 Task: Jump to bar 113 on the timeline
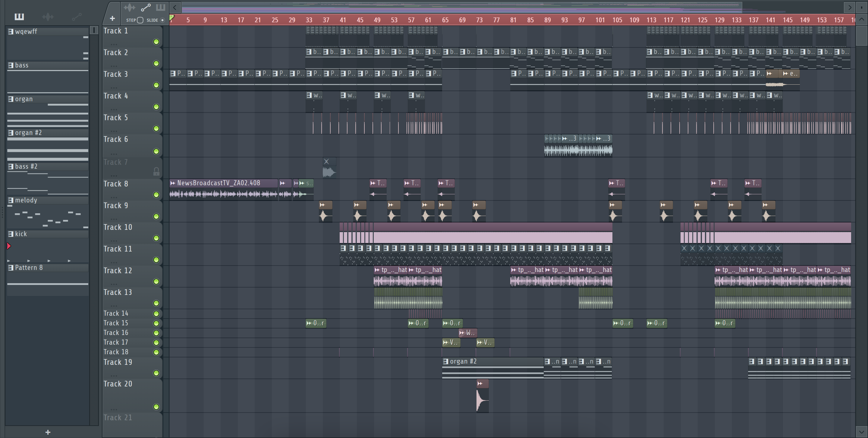(651, 20)
